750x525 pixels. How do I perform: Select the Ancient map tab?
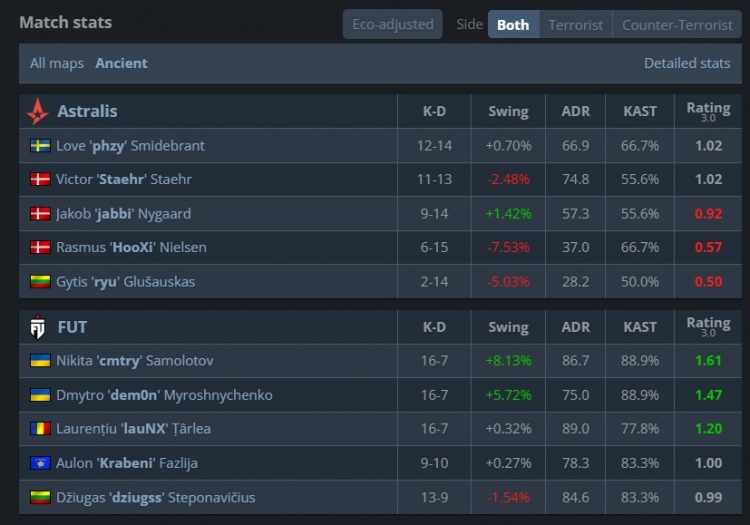point(121,63)
